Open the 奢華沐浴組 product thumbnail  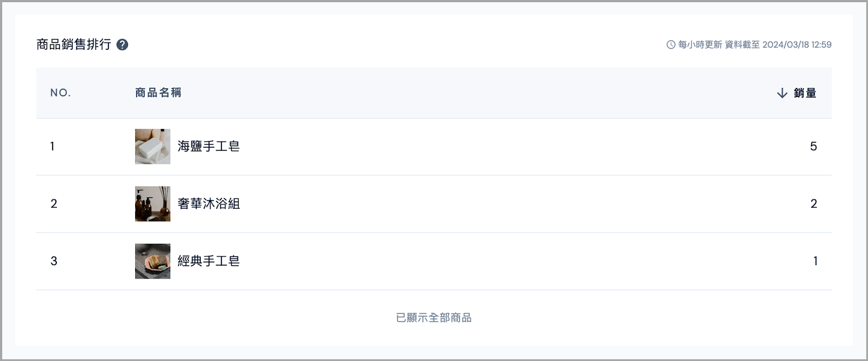point(152,204)
